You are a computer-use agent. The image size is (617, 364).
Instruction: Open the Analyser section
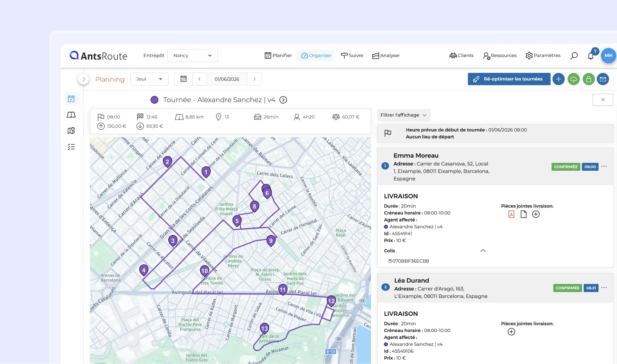tap(386, 55)
